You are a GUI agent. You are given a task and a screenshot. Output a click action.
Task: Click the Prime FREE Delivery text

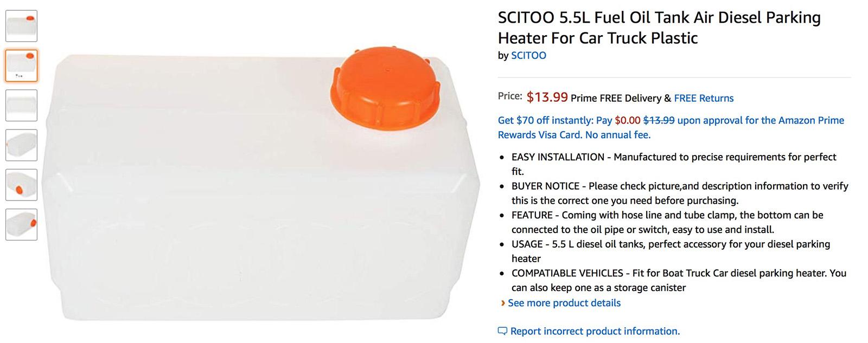616,98
